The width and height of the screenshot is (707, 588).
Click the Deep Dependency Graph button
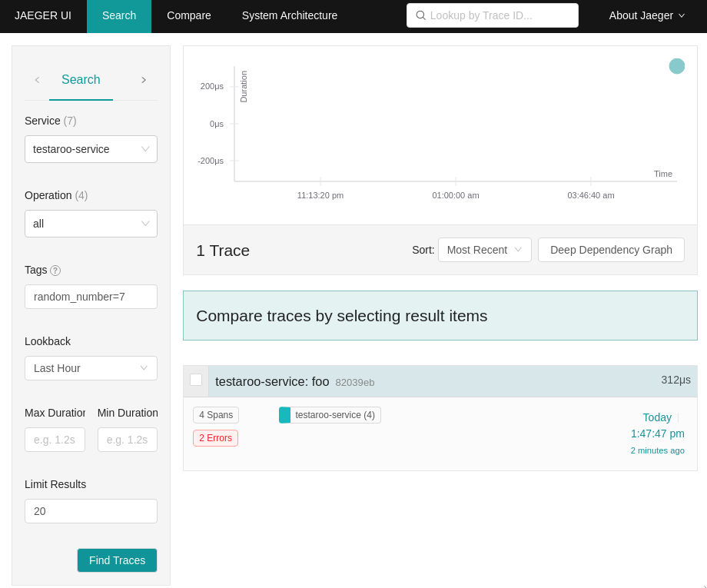[611, 250]
